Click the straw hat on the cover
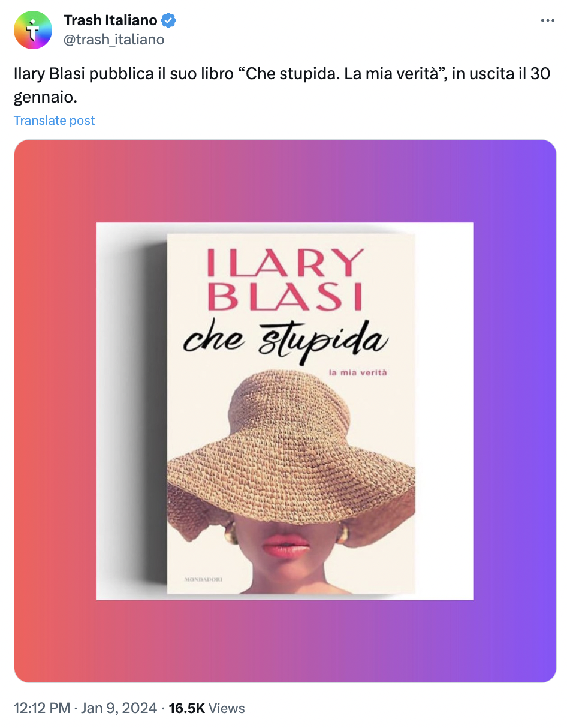Viewport: 567px width, 728px height. click(292, 445)
